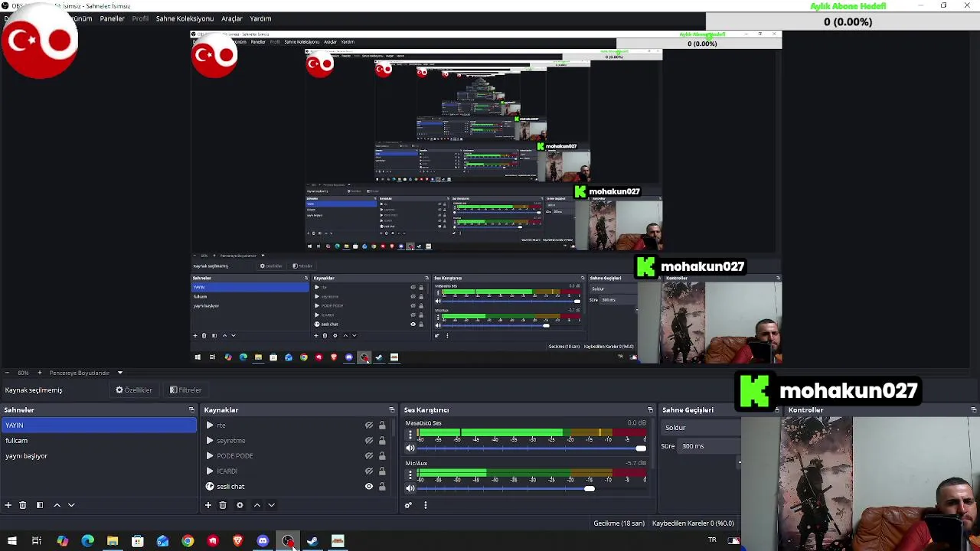Add a new scene with plus icon
Viewport: 980px width, 551px height.
tap(8, 505)
